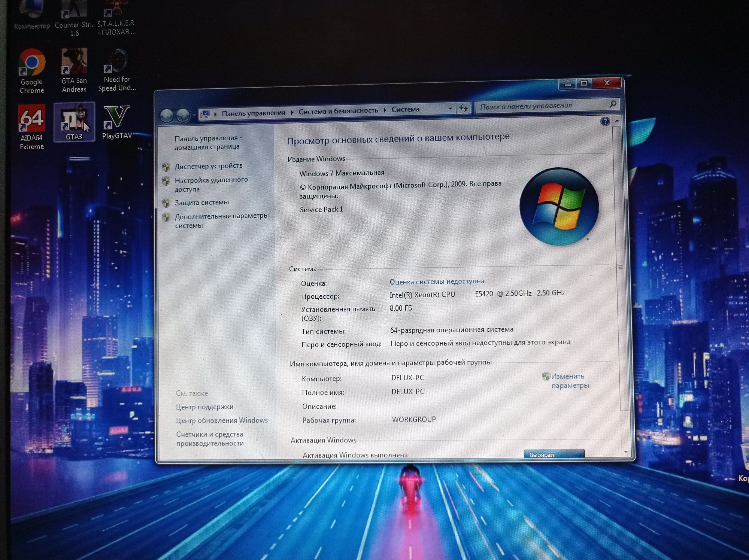Viewport: 749px width, 560px height.
Task: Click the Выбирай genuine badge button
Action: pos(554,454)
